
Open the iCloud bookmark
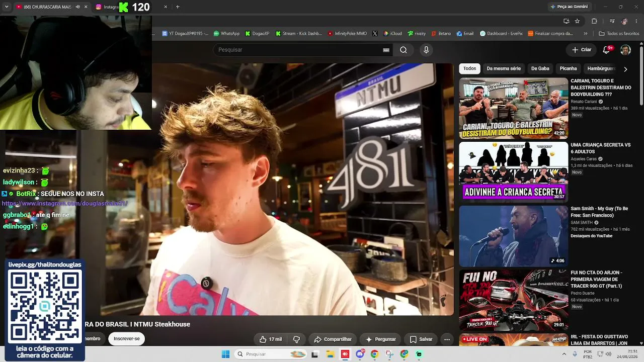click(x=392, y=34)
